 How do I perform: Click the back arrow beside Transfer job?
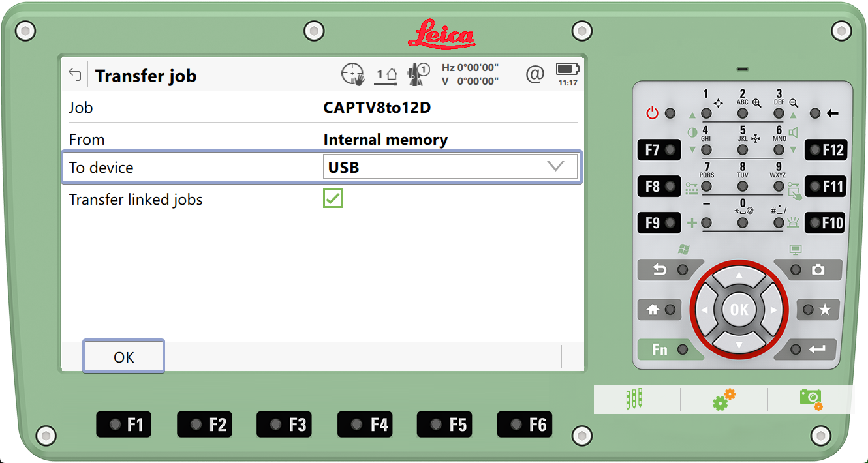[x=75, y=75]
